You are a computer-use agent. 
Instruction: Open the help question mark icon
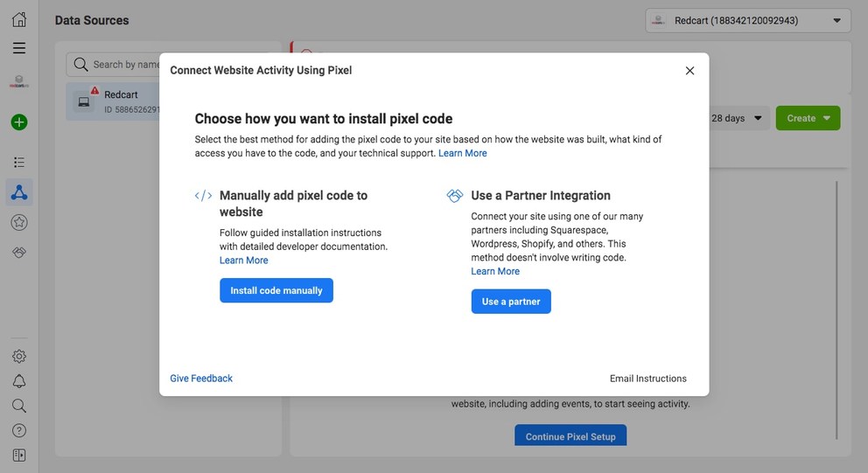pyautogui.click(x=19, y=430)
